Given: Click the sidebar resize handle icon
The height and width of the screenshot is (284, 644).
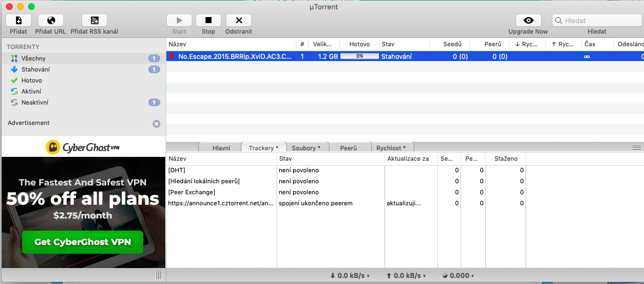Looking at the screenshot, I should click(x=159, y=275).
